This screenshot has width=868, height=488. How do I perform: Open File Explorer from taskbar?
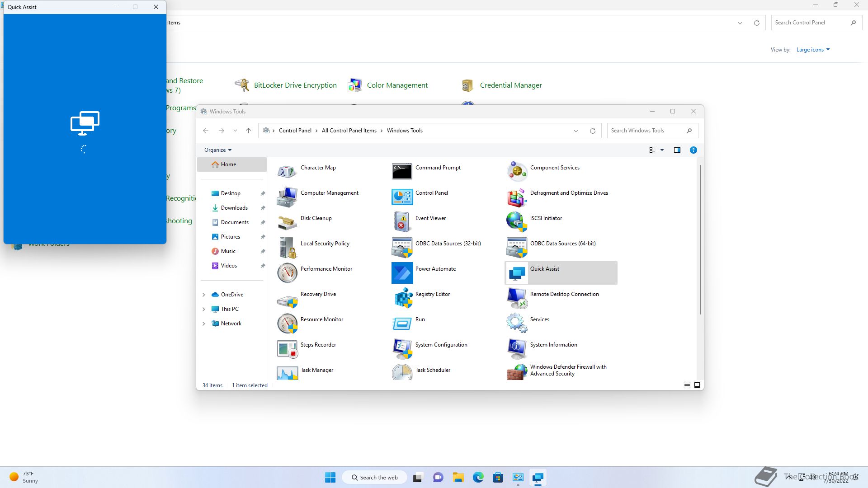click(x=458, y=478)
